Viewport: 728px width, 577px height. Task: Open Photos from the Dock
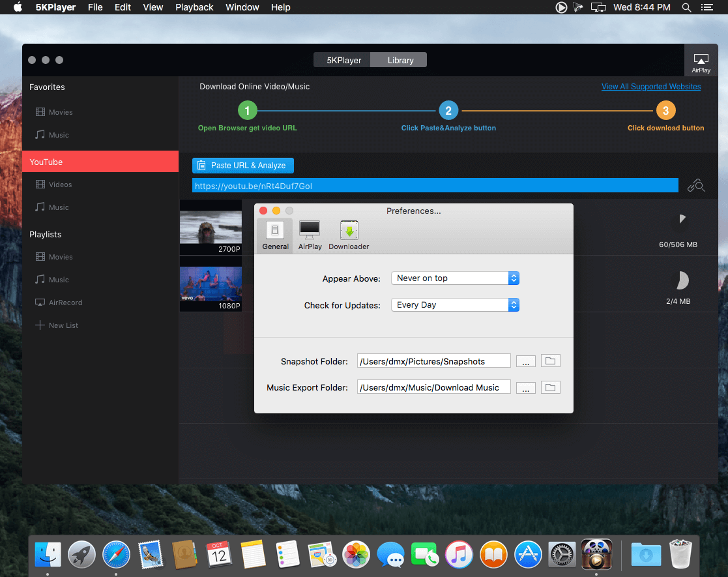coord(356,554)
